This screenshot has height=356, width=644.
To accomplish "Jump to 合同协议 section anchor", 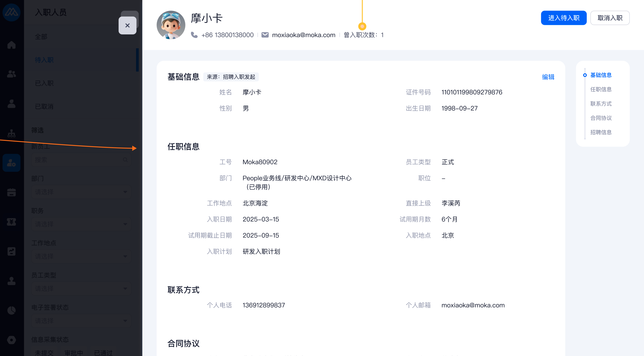I will [x=601, y=118].
